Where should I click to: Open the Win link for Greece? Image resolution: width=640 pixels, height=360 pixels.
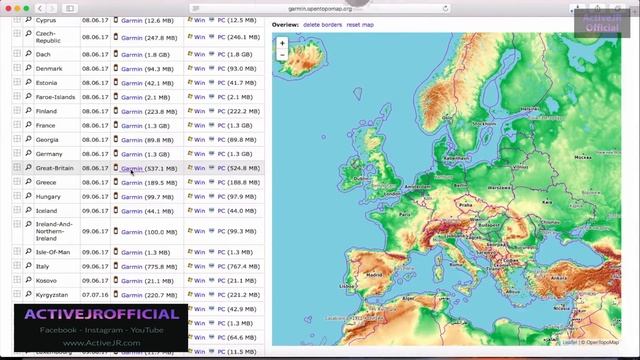(200, 182)
